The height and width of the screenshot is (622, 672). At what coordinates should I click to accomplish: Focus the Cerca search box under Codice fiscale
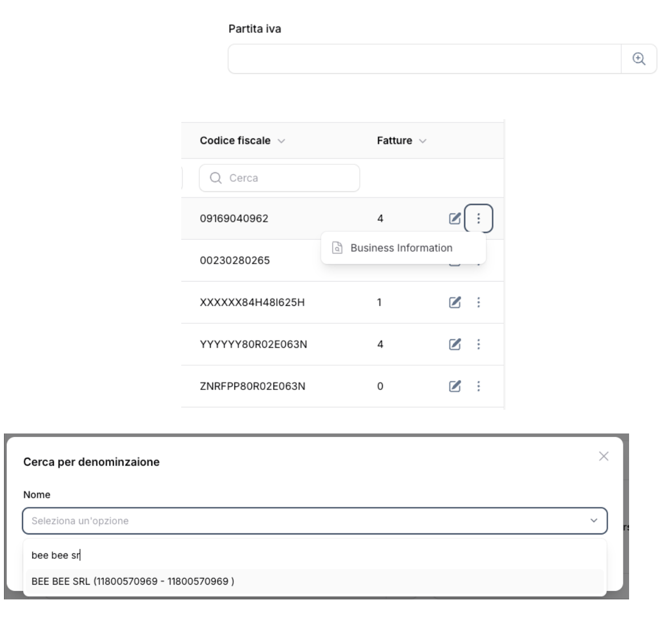[280, 178]
